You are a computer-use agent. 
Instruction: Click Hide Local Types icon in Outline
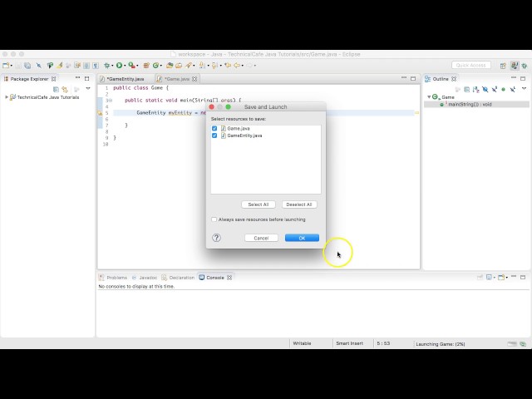513,89
